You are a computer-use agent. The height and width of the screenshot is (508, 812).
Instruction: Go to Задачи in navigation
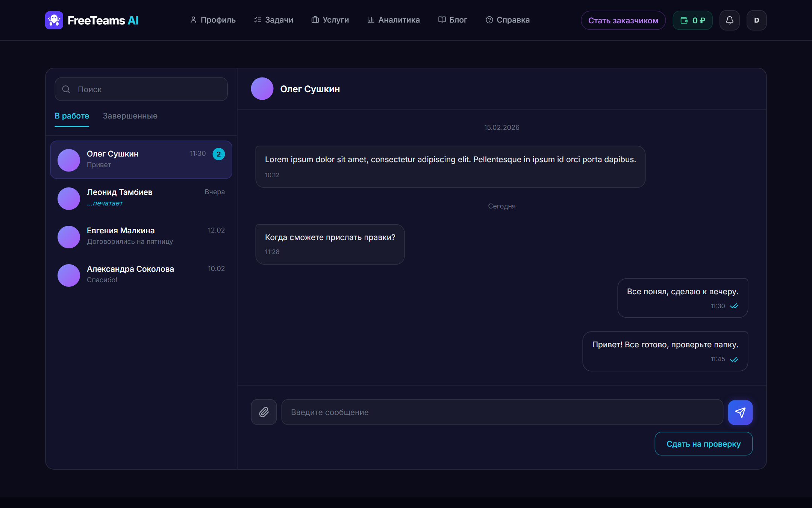274,20
